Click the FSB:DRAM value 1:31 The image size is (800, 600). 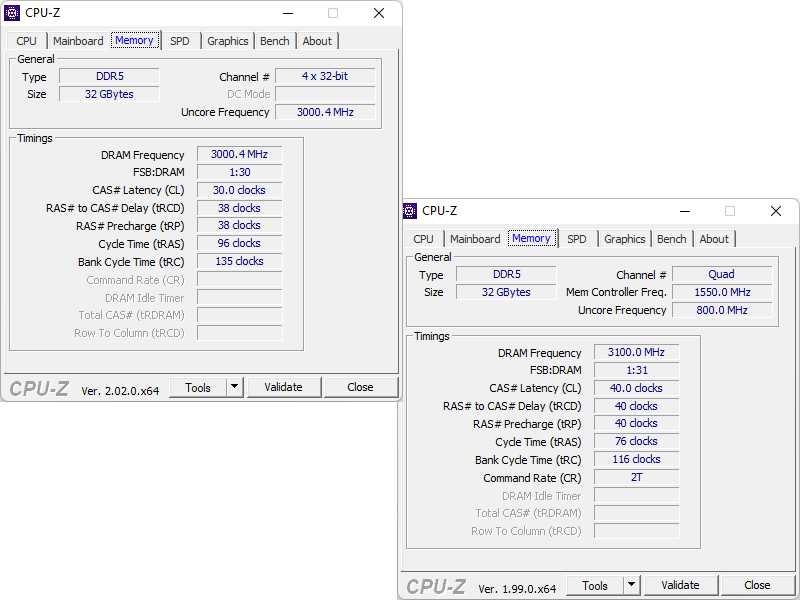click(x=636, y=370)
